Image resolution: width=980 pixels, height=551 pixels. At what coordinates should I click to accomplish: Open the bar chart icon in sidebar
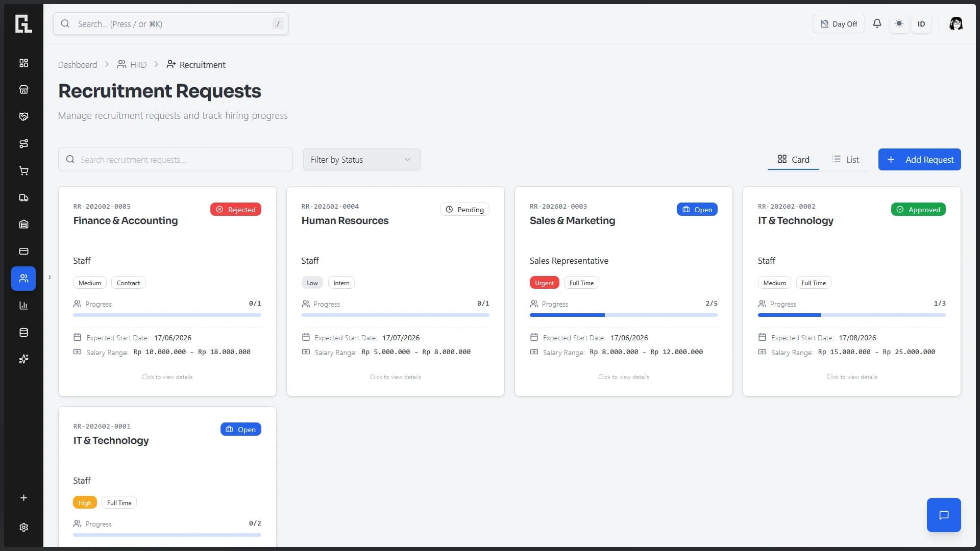coord(23,305)
